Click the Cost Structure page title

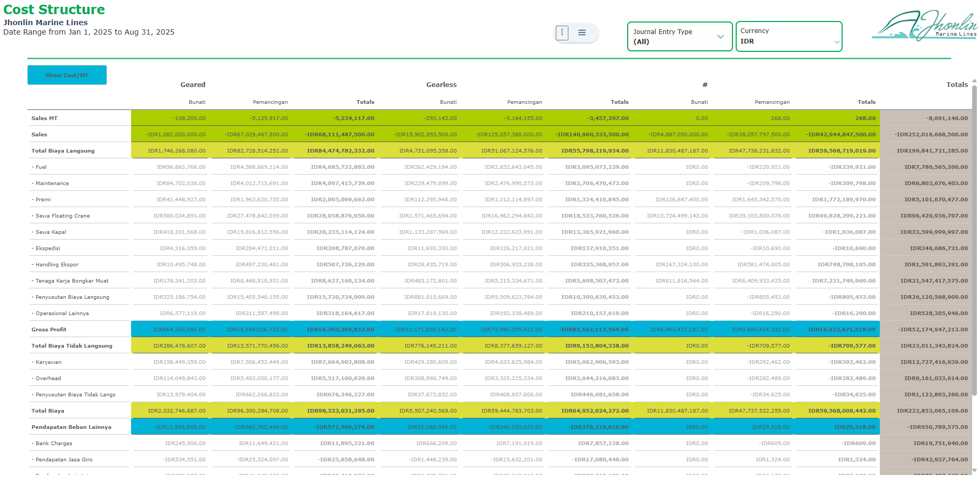tap(54, 9)
